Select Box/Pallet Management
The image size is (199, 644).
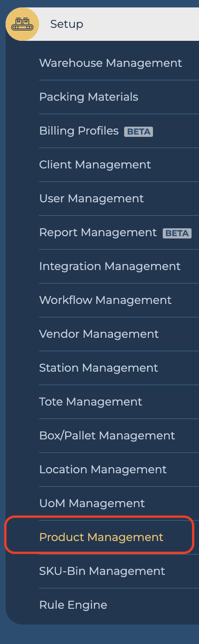coord(107,436)
